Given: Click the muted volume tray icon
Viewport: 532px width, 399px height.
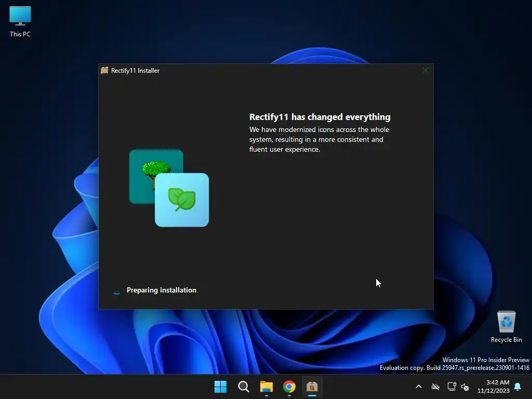Looking at the screenshot, I should click(x=465, y=387).
